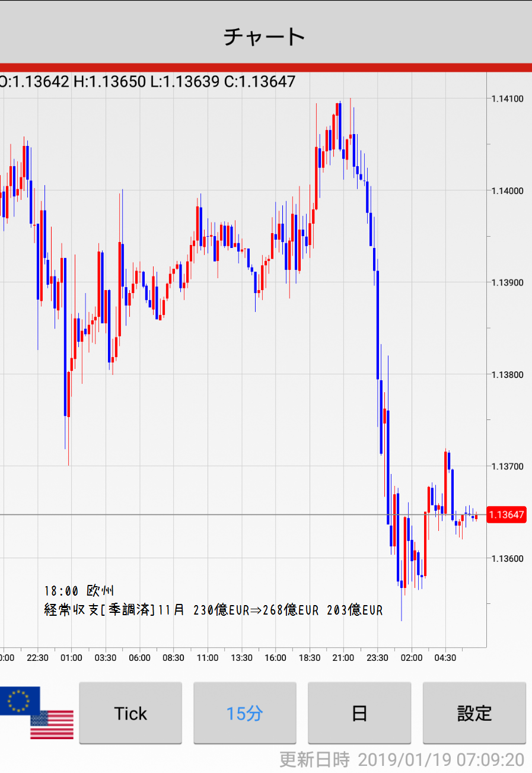Open the 設定 settings button

(x=474, y=713)
